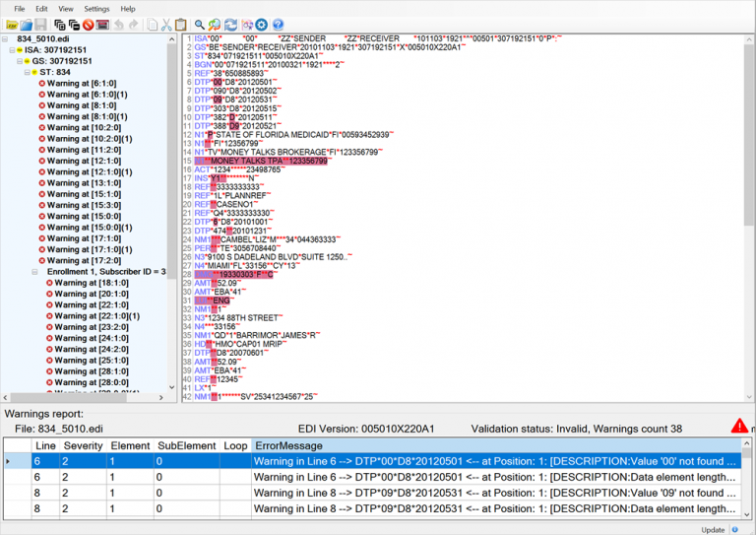Image resolution: width=756 pixels, height=535 pixels.
Task: Click the Update button in status bar
Action: (713, 530)
